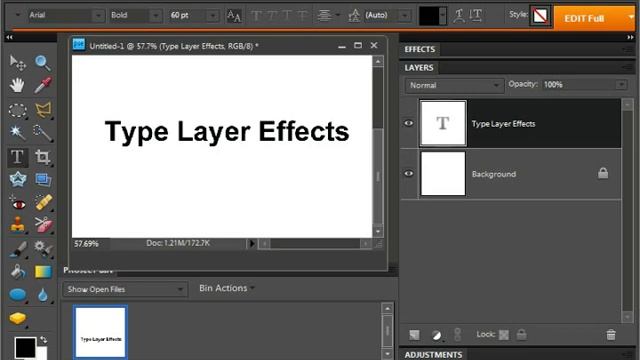Select the Paint Bucket tool
The image size is (640, 360).
(x=18, y=272)
